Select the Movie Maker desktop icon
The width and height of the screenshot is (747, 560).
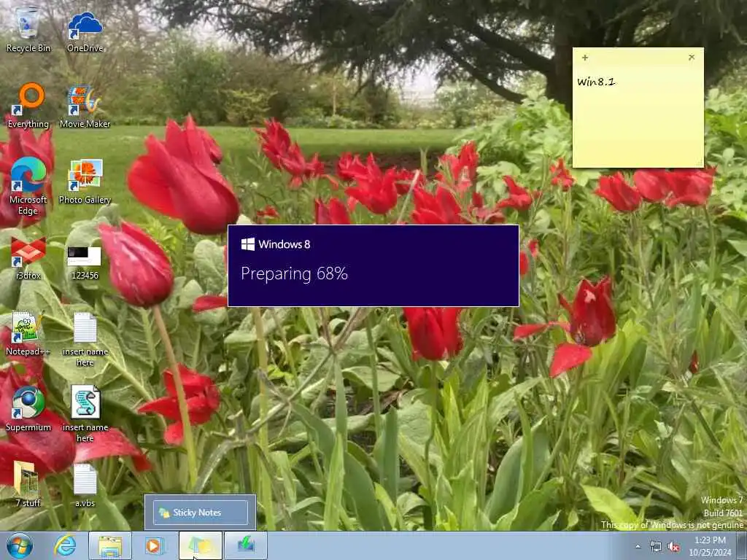[x=85, y=106]
